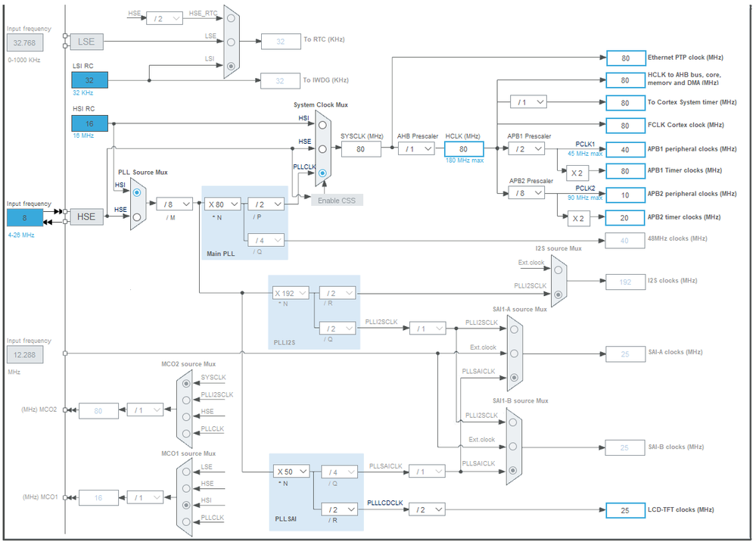
Task: Open the AHB Prescaler dropdown
Action: click(416, 149)
